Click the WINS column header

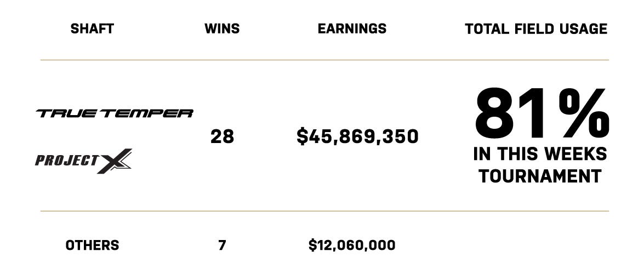coord(222,28)
